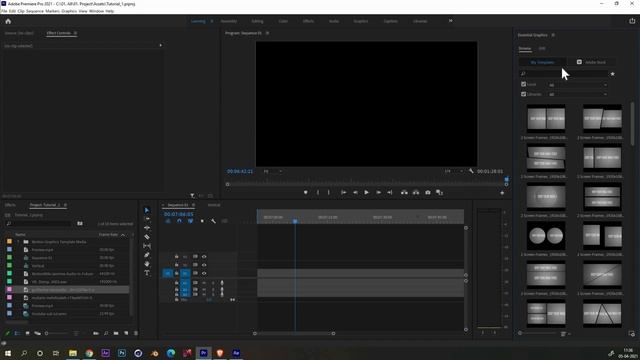The image size is (640, 360).
Task: Open the Local folder dropdown
Action: coord(578,85)
